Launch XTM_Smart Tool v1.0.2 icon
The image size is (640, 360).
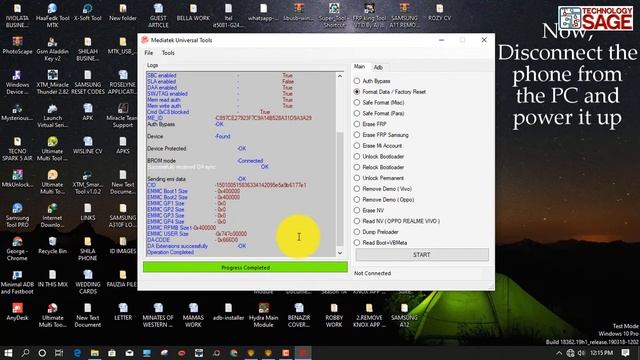click(x=87, y=182)
